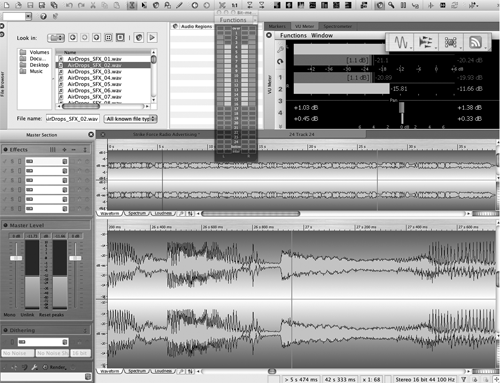Select the Pencil drawing tool
Screen dimensions: 500x383
180,5
